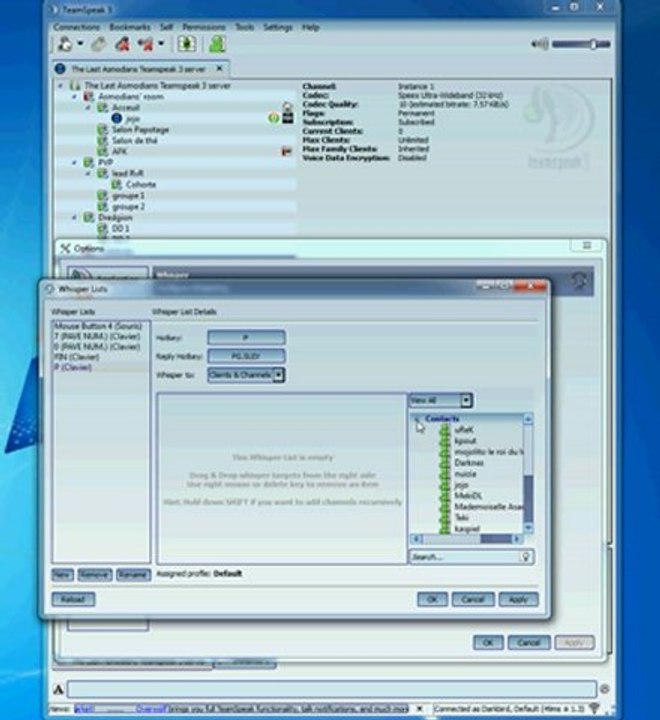Click New under whisper lists
The width and height of the screenshot is (660, 720).
pyautogui.click(x=62, y=575)
